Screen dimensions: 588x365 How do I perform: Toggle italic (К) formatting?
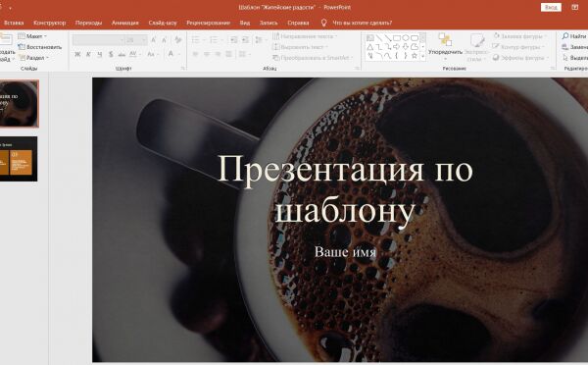pyautogui.click(x=88, y=54)
